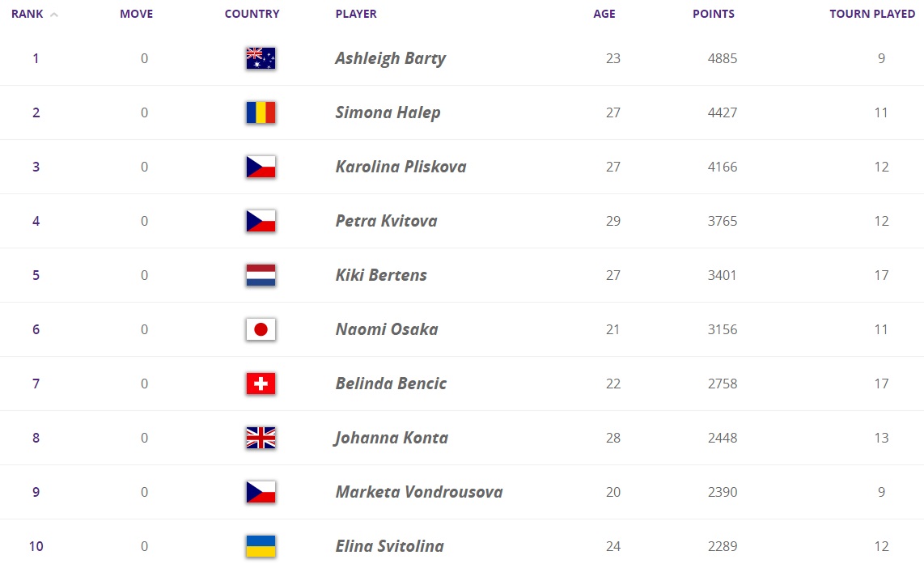Click Karolina Pliskova's Czech flag icon
This screenshot has height=568, width=924.
pyautogui.click(x=261, y=167)
